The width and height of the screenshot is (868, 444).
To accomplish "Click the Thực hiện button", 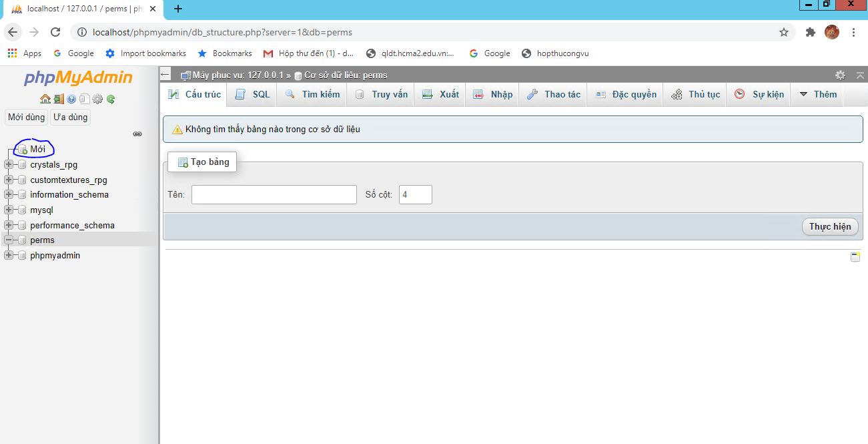I will [x=830, y=226].
